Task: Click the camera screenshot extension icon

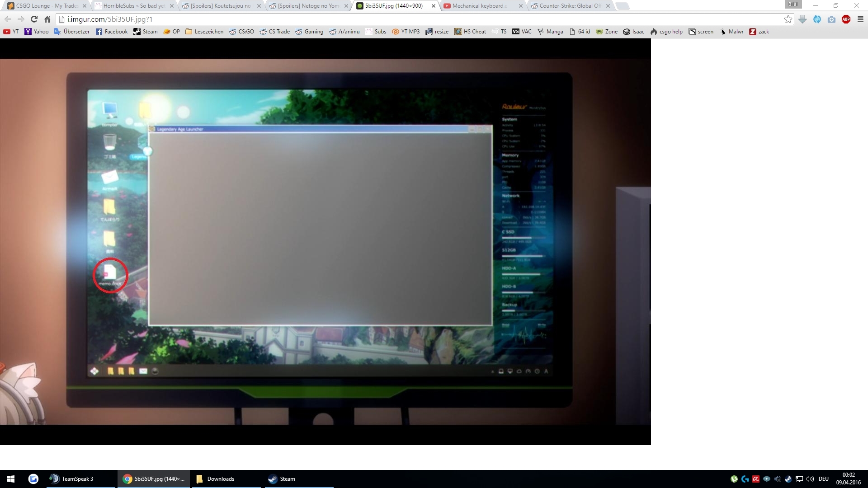Action: click(831, 19)
